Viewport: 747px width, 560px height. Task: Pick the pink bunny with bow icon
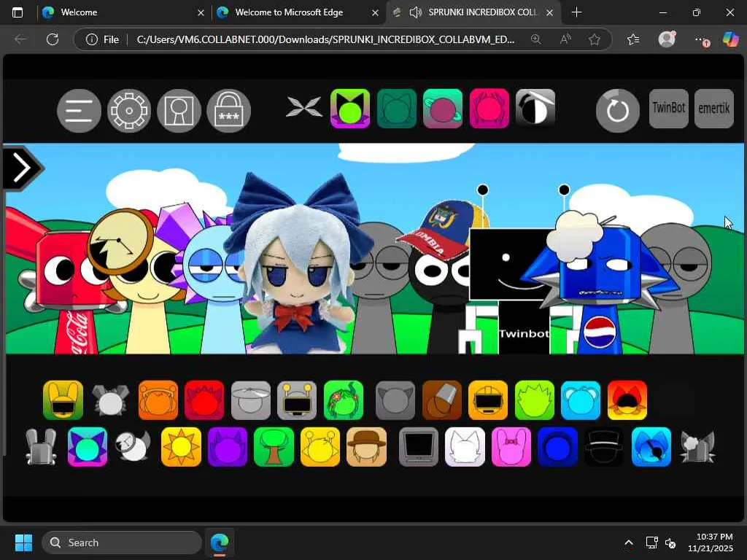tap(511, 446)
